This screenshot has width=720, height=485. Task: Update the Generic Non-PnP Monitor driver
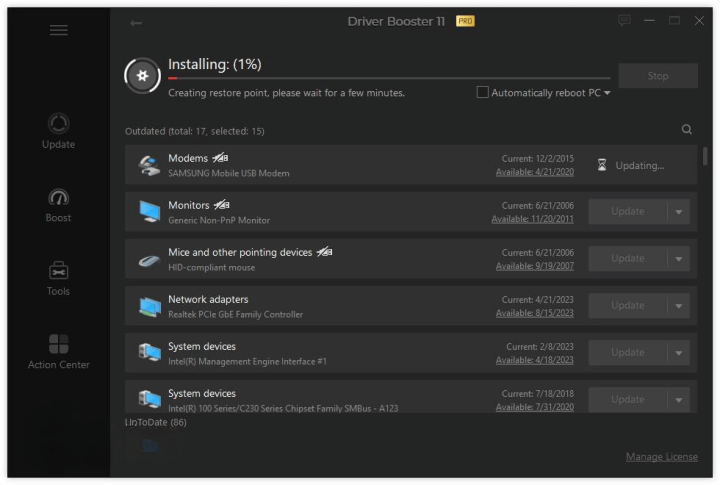(628, 212)
